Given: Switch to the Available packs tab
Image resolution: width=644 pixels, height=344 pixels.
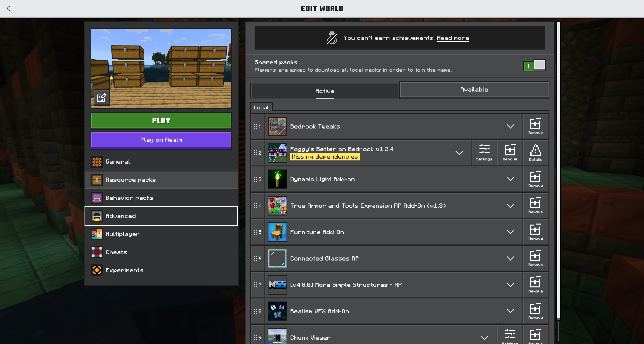Looking at the screenshot, I should click(x=474, y=90).
